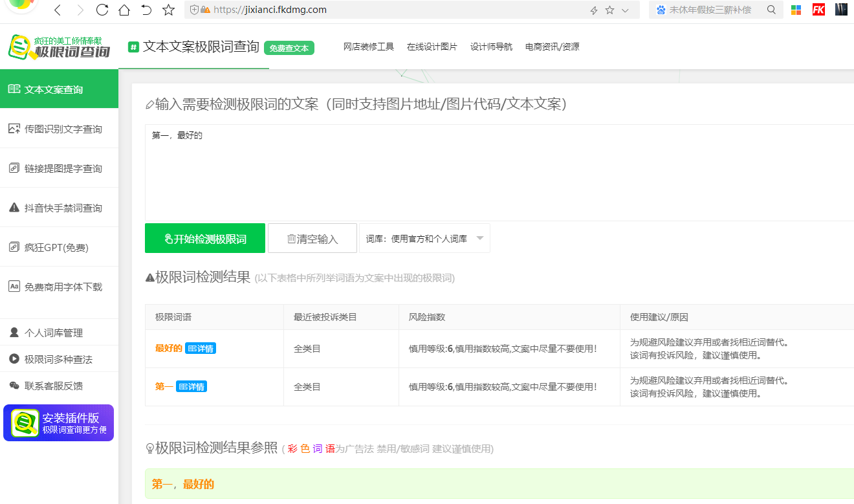Click the orange 第一 word in table
The height and width of the screenshot is (504, 854).
pyautogui.click(x=164, y=387)
